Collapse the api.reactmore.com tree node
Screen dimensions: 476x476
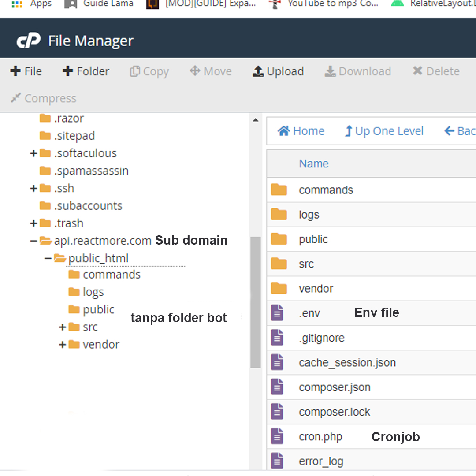33,241
